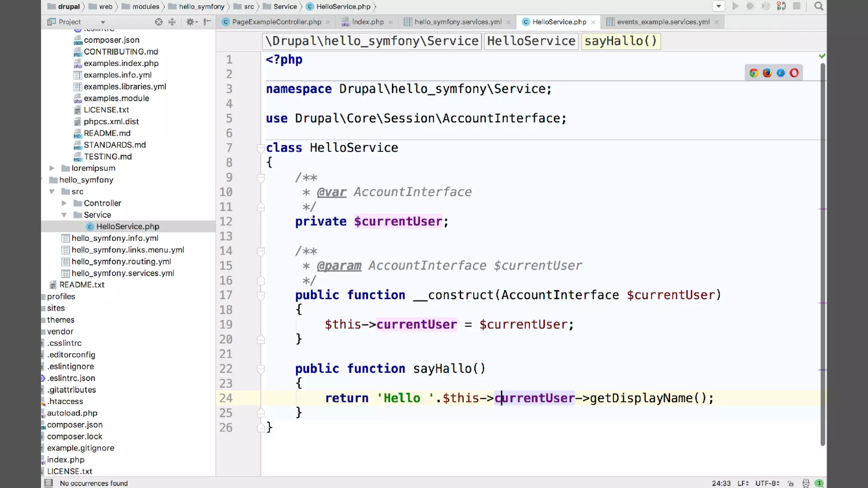Open run configuration dropdown

pos(718,6)
